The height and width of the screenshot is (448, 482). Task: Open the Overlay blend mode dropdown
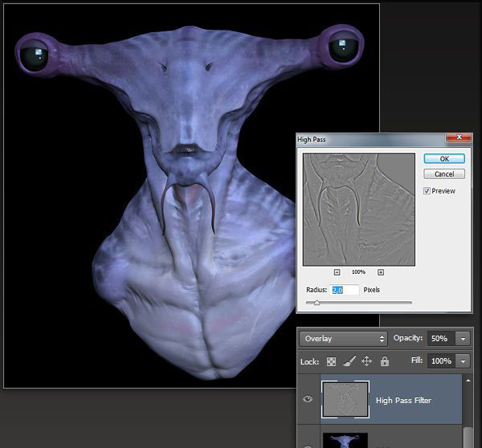(x=342, y=339)
